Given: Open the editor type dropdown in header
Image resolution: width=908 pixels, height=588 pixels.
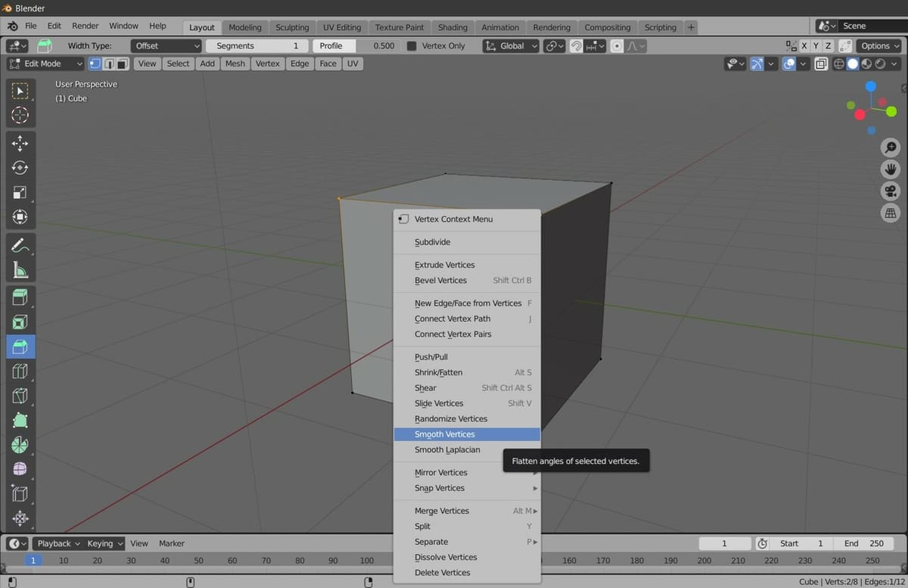Looking at the screenshot, I should tap(17, 46).
